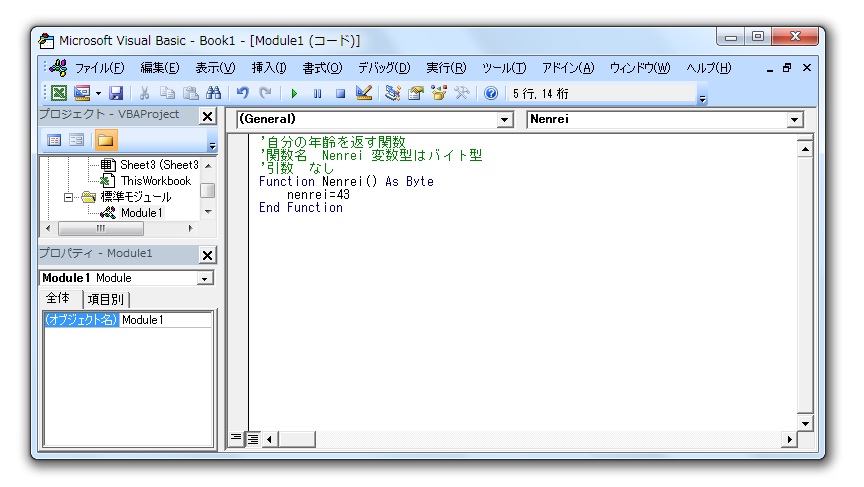The height and width of the screenshot is (487, 864).
Task: Click project tree horizontal scrollbar thumb
Action: (x=101, y=229)
